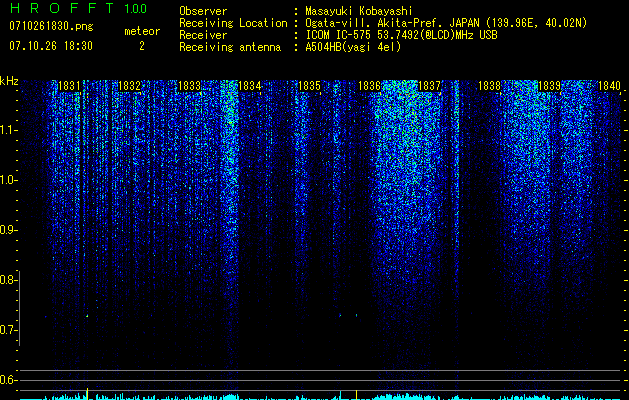Click the kHz axis unit label
Image resolution: width=629 pixels, height=400 pixels.
[9, 81]
